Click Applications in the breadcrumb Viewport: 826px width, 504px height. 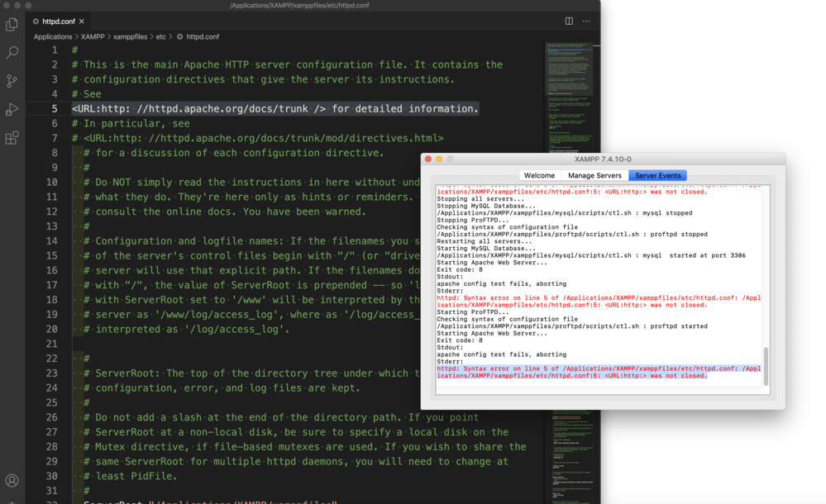click(x=53, y=37)
